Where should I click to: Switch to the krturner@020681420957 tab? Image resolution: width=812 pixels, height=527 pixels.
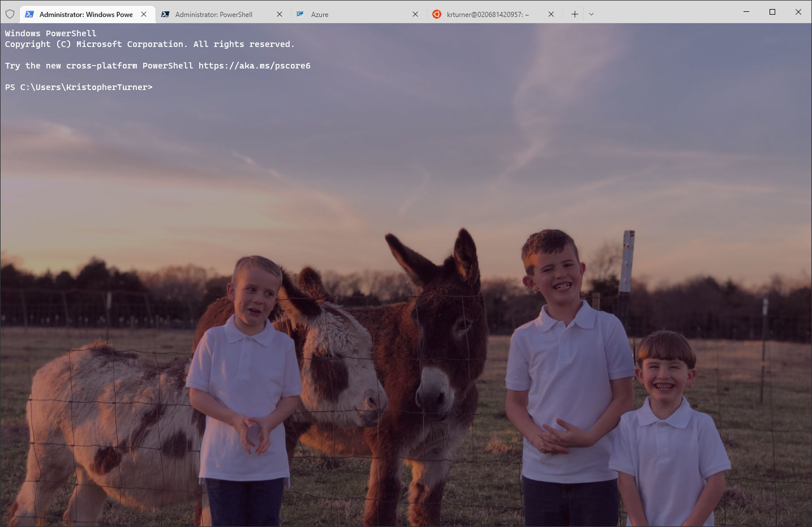[487, 15]
